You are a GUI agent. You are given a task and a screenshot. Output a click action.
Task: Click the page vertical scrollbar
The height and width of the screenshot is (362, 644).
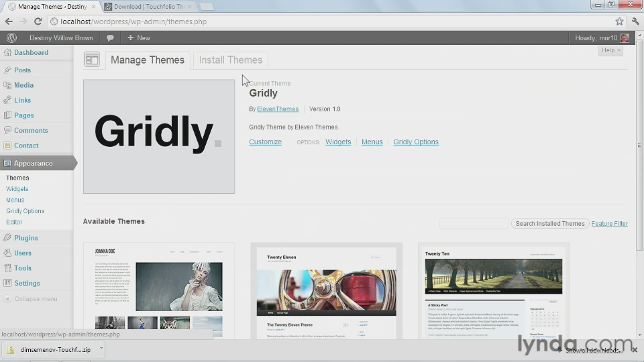(x=639, y=145)
